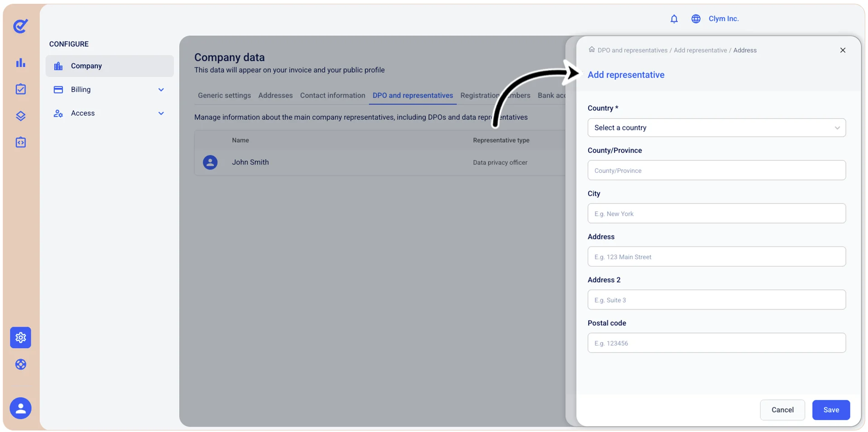Open the user profile avatar icon
Image resolution: width=868 pixels, height=432 pixels.
pos(20,408)
